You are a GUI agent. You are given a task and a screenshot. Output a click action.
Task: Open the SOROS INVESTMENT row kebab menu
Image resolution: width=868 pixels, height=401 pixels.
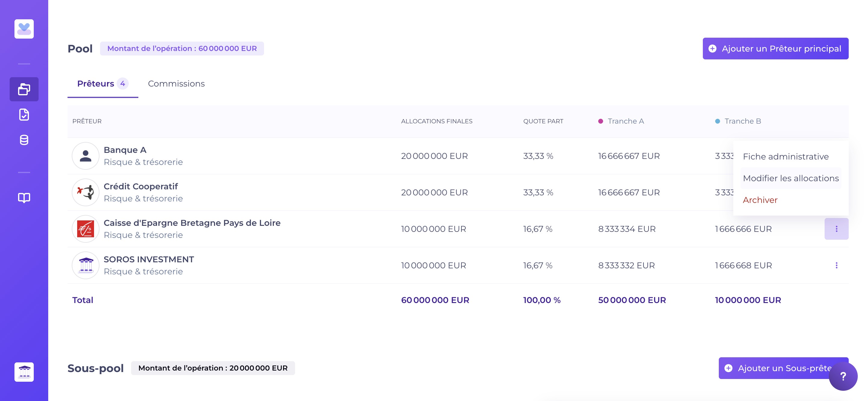836,266
